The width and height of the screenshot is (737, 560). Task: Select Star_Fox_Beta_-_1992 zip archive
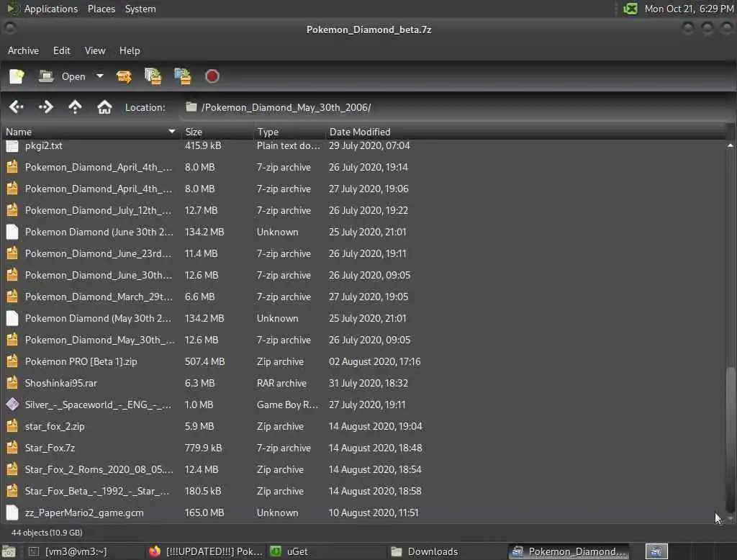[x=364, y=492]
